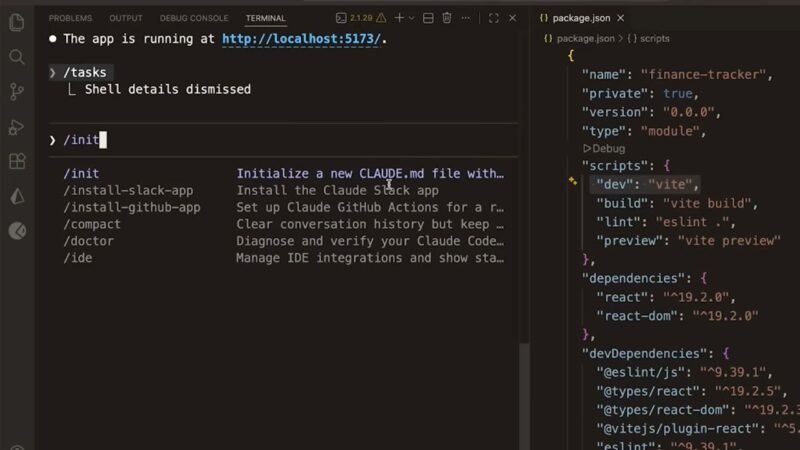Choose the /install-slack-app suggestion
Screen dimensions: 800x450
coord(284,190)
